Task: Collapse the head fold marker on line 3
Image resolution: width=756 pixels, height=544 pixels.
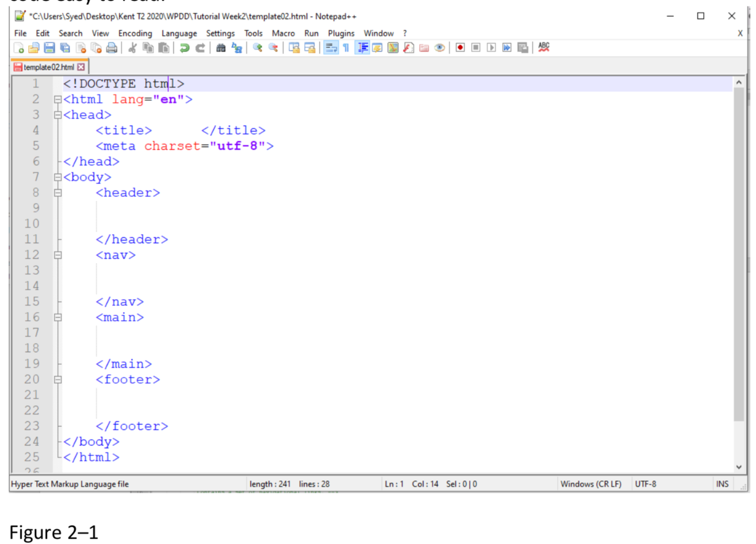Action: pos(58,115)
